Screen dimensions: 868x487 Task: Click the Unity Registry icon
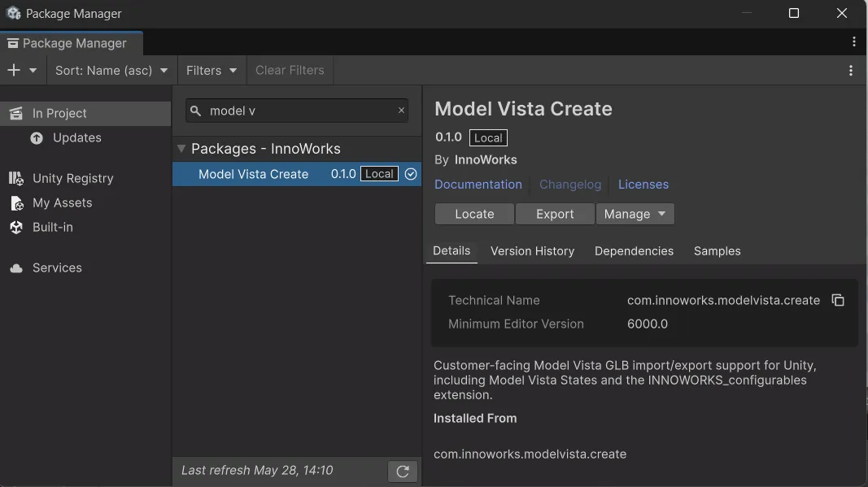click(x=16, y=178)
